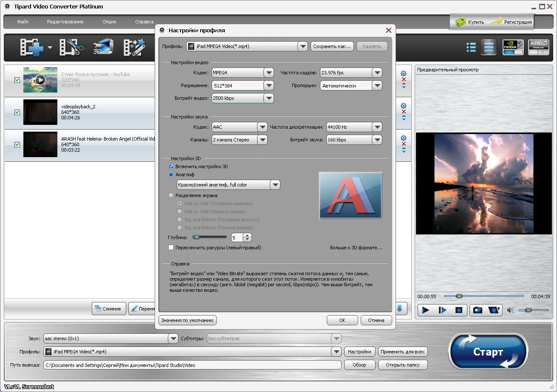Image resolution: width=557 pixels, height=392 pixels.
Task: Open the Clip/Trim scissors tool
Action: 71,48
